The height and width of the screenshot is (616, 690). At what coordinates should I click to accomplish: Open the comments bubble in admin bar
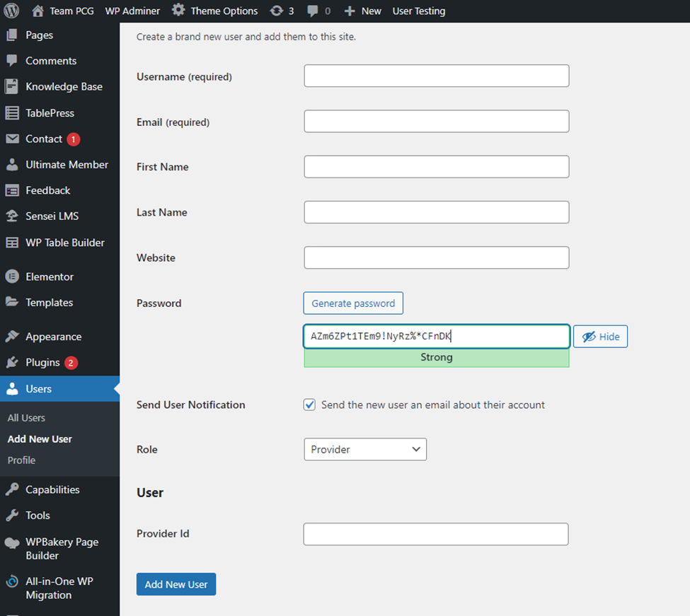(311, 11)
